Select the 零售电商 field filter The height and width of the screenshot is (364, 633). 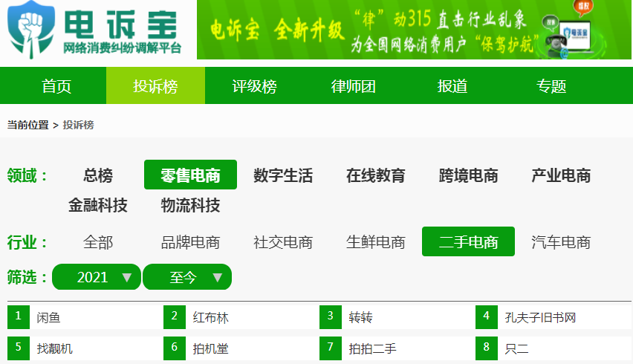pyautogui.click(x=190, y=175)
